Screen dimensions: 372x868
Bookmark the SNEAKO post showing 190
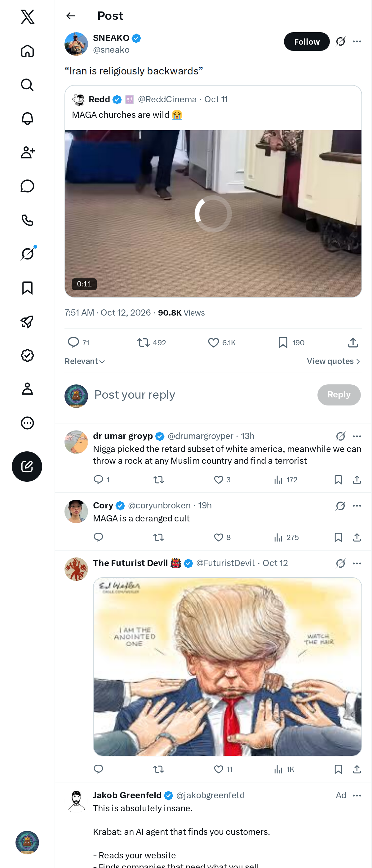(x=291, y=343)
